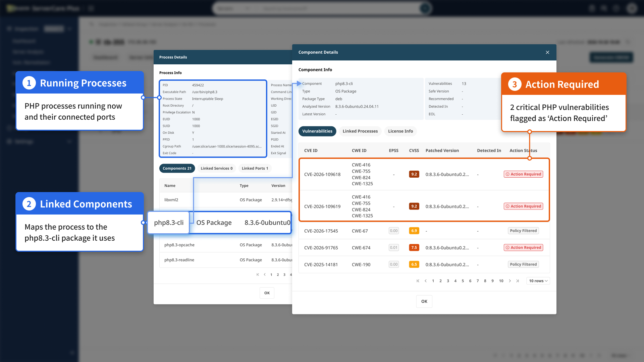Go to page 2 of vulnerabilities
Viewport: 644px width, 362px height.
coord(440,281)
